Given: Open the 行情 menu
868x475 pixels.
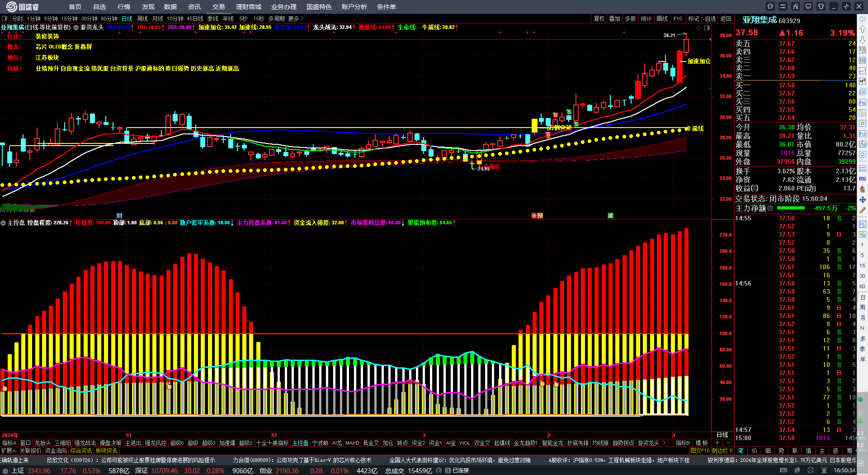Looking at the screenshot, I should click(x=124, y=7).
